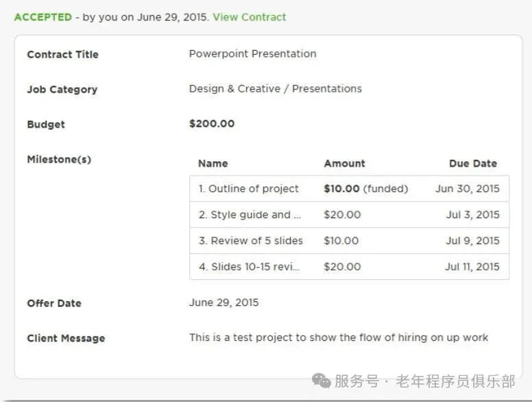Click the June 29, 2015 offer date
532x402 pixels.
click(223, 303)
